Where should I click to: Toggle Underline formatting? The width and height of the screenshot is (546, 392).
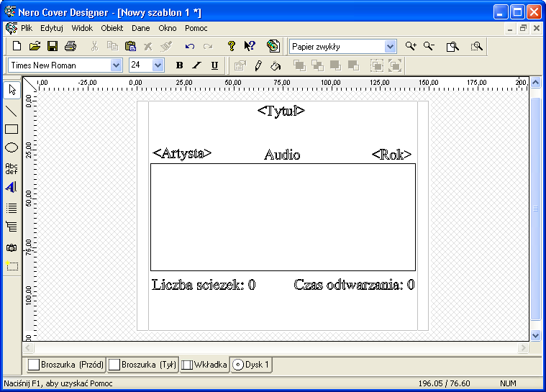[x=215, y=65]
